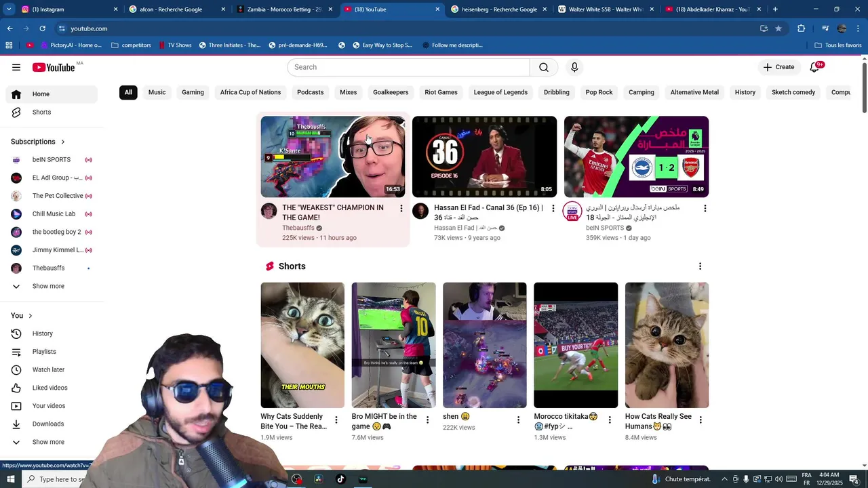Select the Sketch comedy chip
Image resolution: width=868 pixels, height=488 pixels.
pos(793,92)
